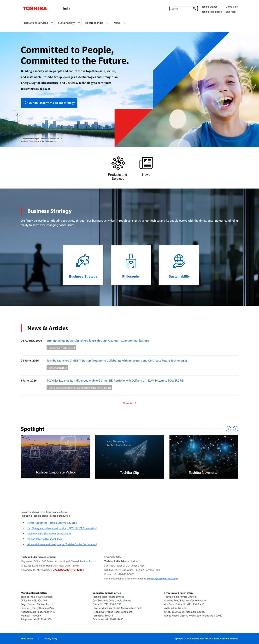The image size is (259, 644).
Task: Click Toshiba India Private Limited news tag
Action: pos(61,348)
